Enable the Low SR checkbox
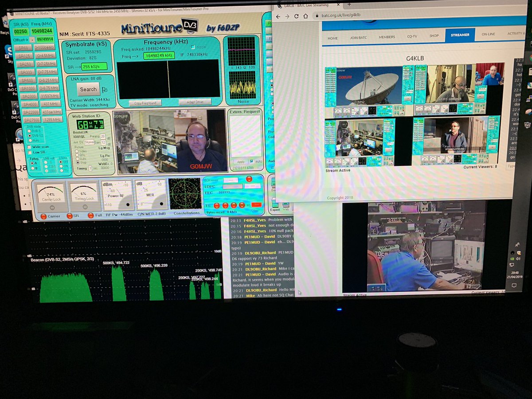Screen dimensions: 532x399 tap(29, 153)
